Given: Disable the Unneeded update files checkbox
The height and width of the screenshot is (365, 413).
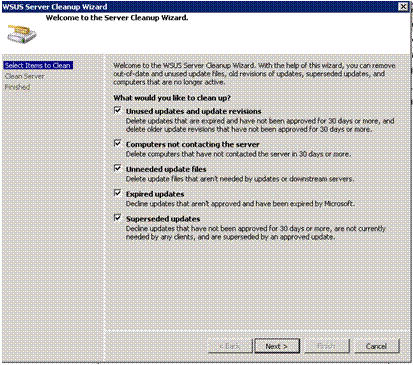Looking at the screenshot, I should [118, 168].
